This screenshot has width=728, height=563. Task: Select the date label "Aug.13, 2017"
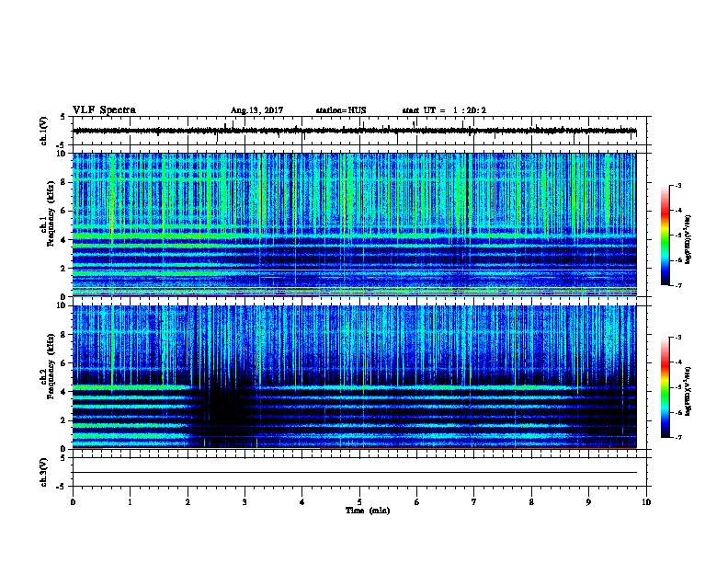256,110
